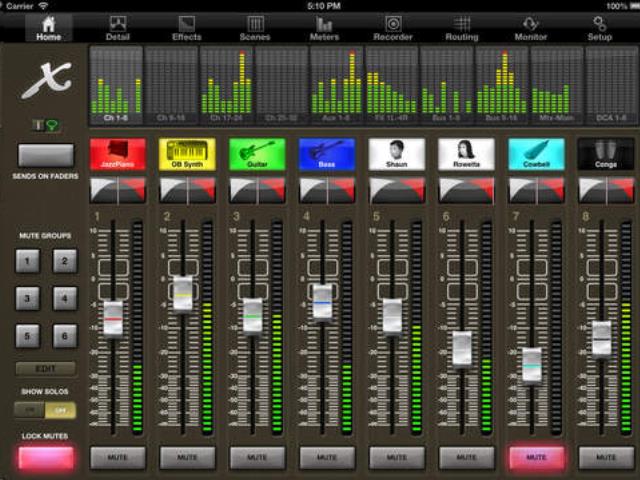Open the Recorder tab
The width and height of the screenshot is (640, 480).
[393, 28]
